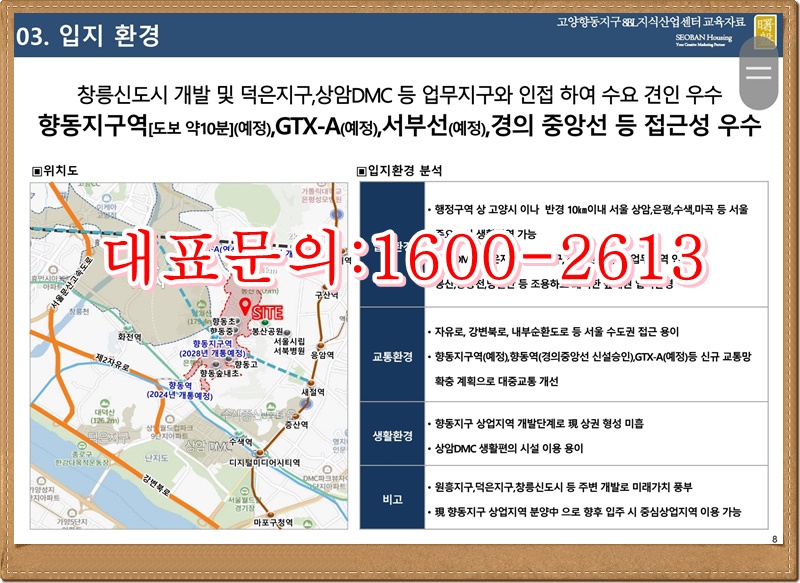Select the '생활환경' table row header
Viewport: 800px width, 583px height.
pos(392,435)
